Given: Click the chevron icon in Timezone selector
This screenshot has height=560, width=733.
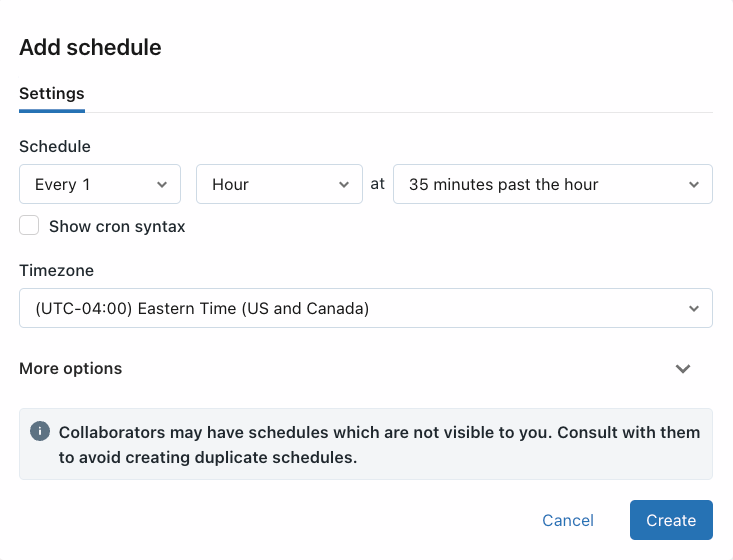Looking at the screenshot, I should 694,309.
